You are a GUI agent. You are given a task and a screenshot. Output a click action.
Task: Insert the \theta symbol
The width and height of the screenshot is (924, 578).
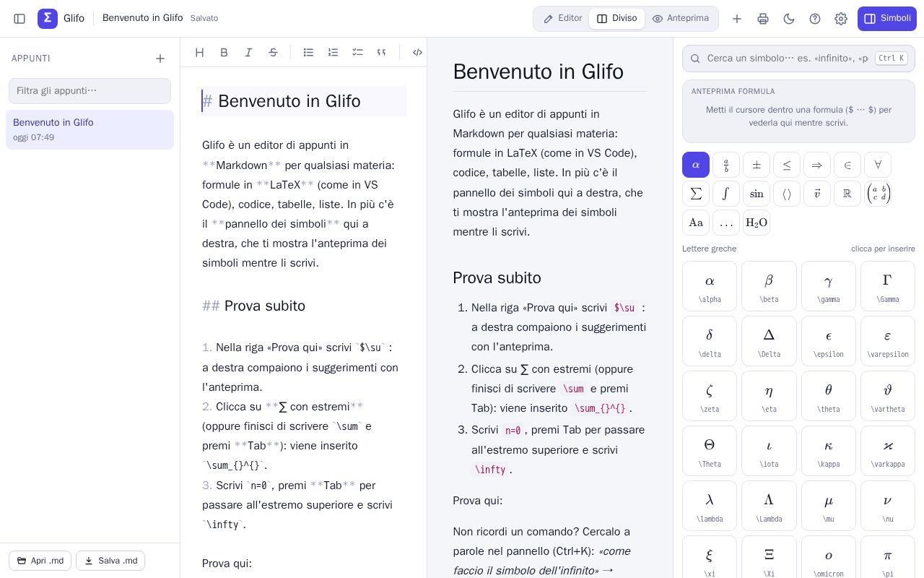coord(829,396)
